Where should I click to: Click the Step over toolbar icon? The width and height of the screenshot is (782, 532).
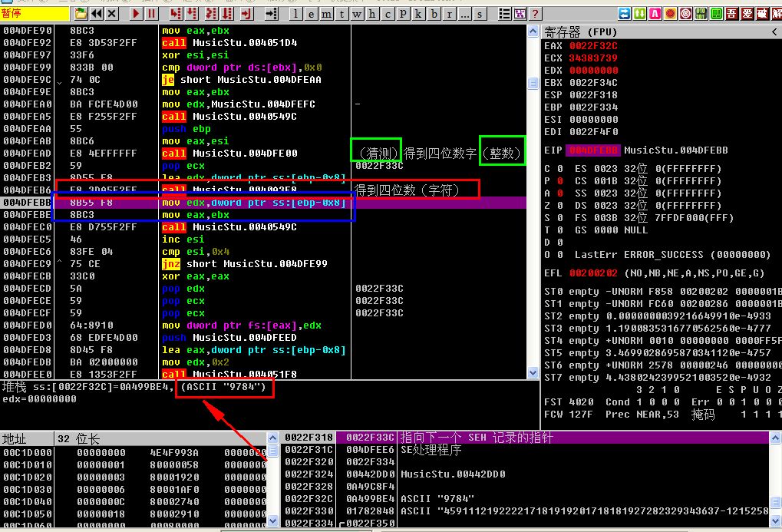click(191, 14)
